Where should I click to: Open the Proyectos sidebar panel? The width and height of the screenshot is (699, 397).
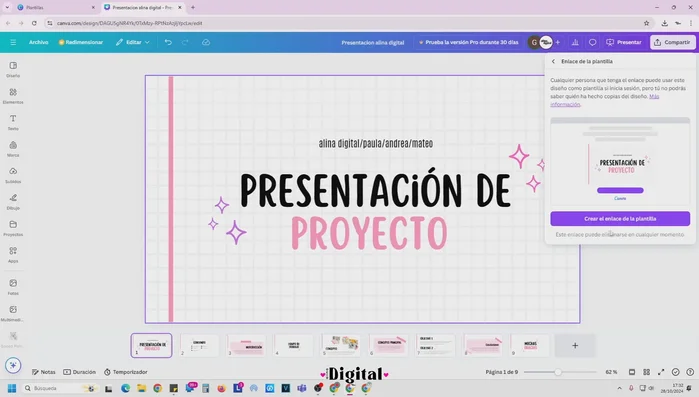coord(13,228)
